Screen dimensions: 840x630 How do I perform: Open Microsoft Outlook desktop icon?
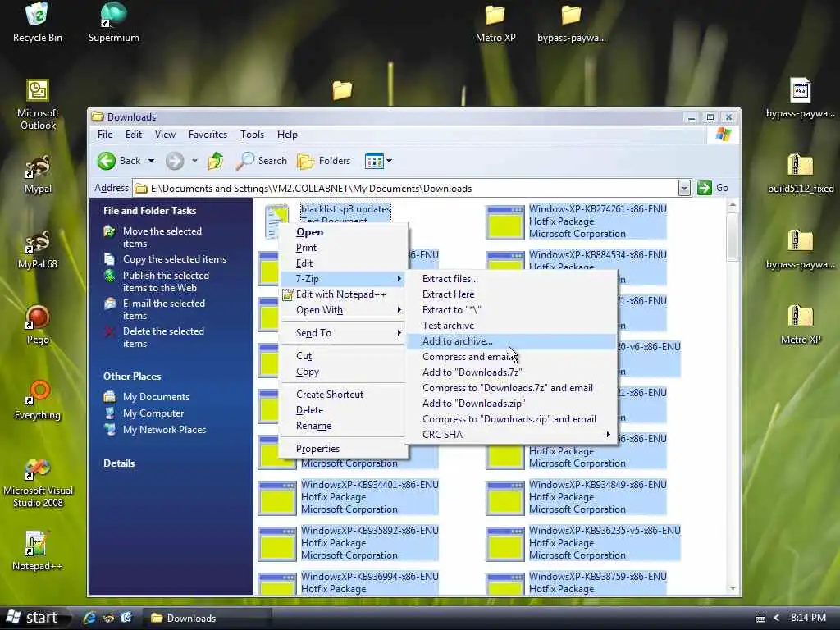[x=38, y=104]
